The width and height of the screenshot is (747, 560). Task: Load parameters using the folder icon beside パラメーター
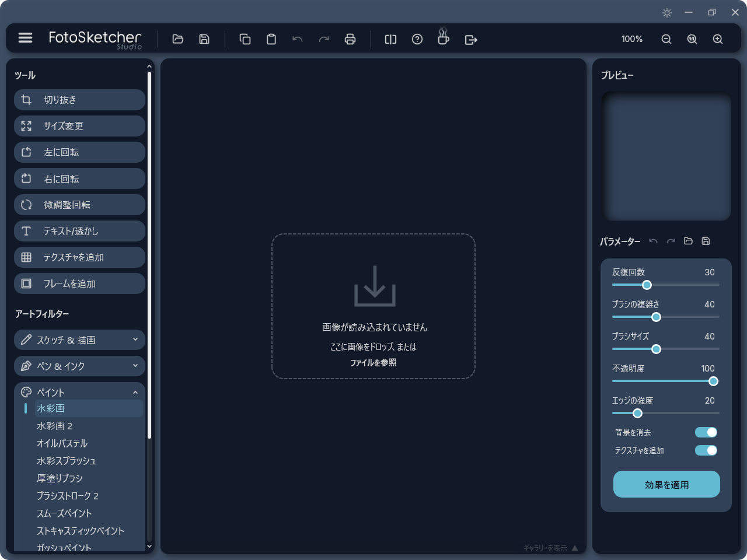coord(688,241)
